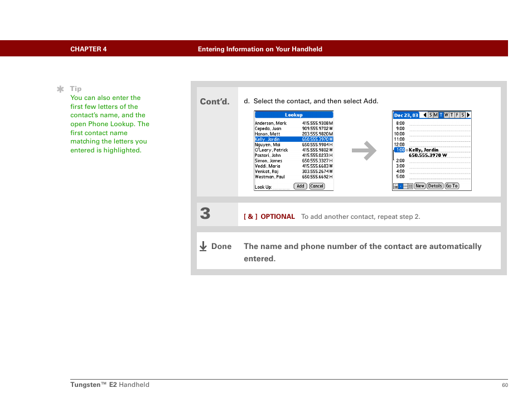Image resolution: width=532 pixels, height=412 pixels.
Task: Tap the 11:00 time slot
Action: (399, 139)
